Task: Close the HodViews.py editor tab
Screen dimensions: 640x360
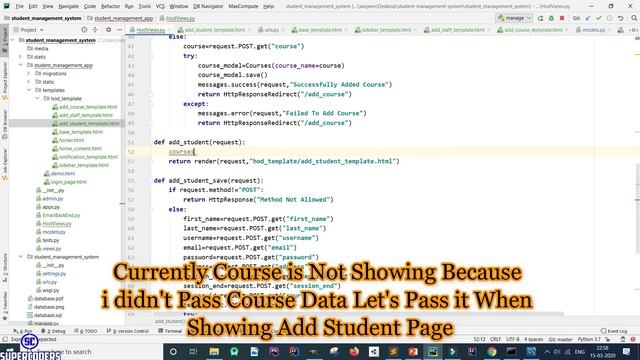Action: (x=169, y=30)
